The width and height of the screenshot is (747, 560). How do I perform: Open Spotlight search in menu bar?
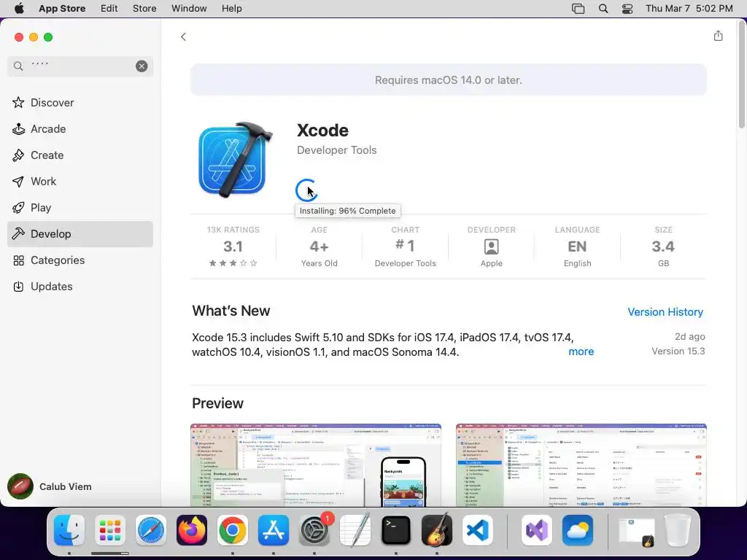pyautogui.click(x=603, y=9)
